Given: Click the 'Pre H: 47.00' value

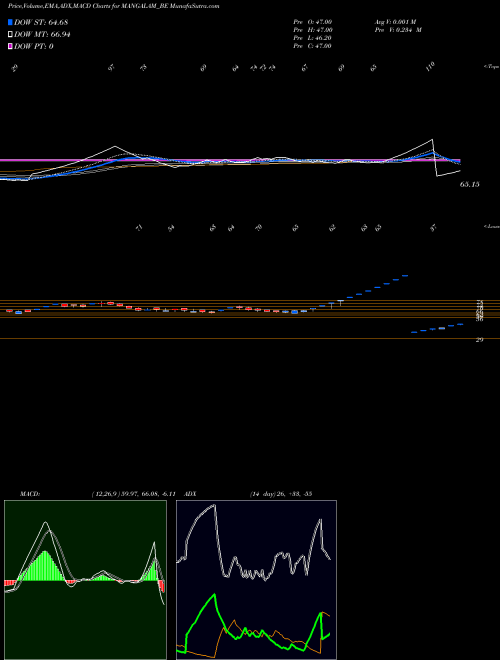Looking at the screenshot, I should pyautogui.click(x=313, y=30).
